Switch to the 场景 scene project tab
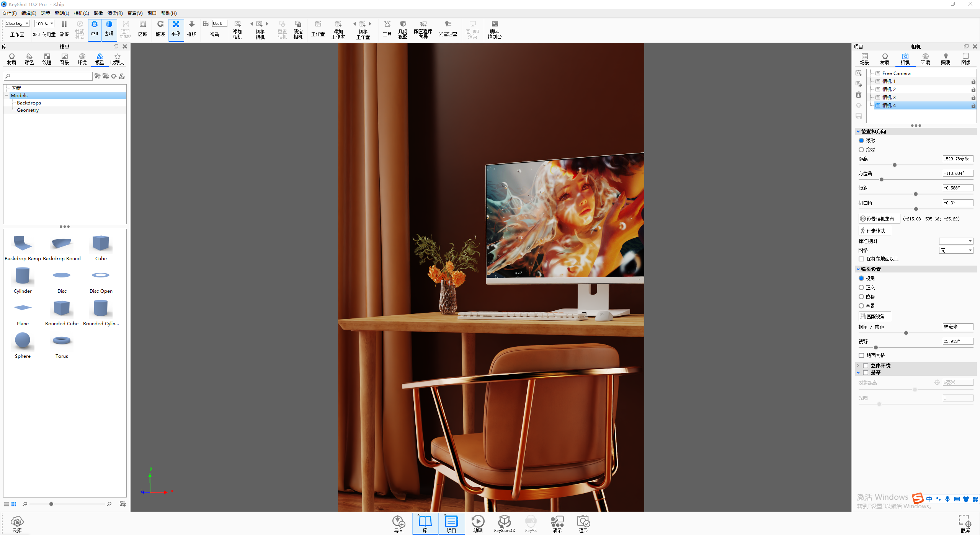This screenshot has width=980, height=535. (864, 59)
